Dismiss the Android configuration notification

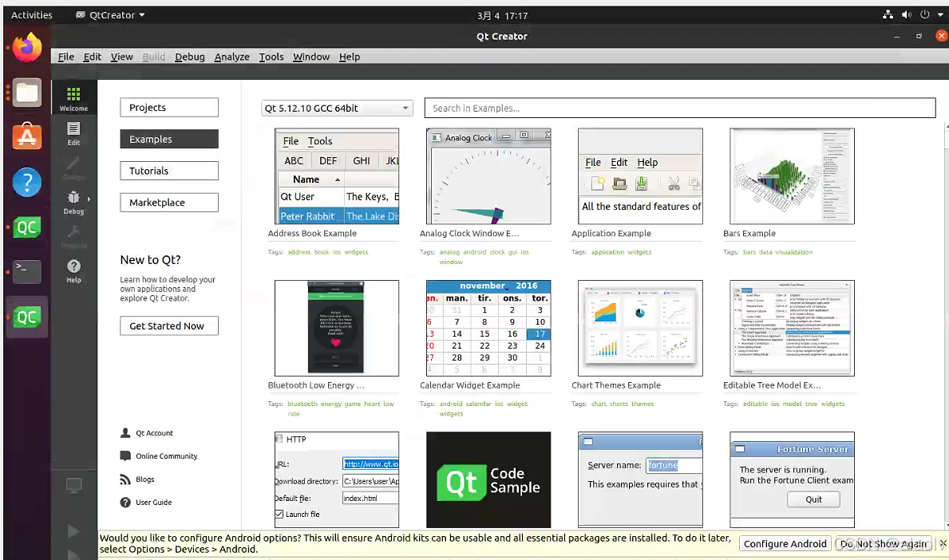(943, 543)
